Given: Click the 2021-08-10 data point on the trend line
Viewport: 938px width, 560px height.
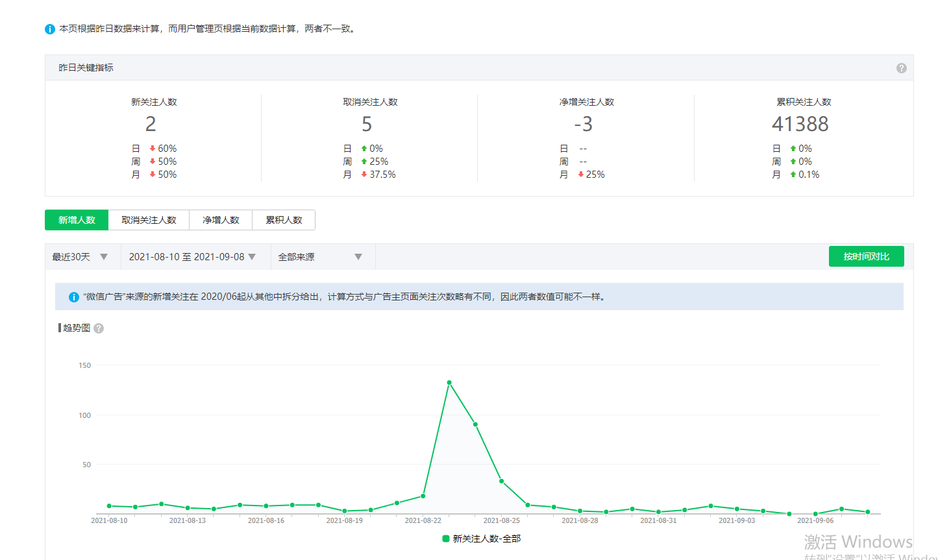Looking at the screenshot, I should point(109,506).
